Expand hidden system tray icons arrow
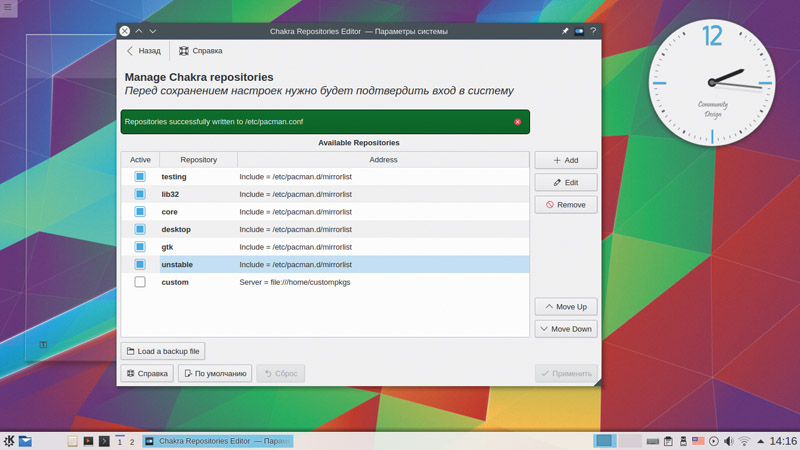 tap(760, 441)
